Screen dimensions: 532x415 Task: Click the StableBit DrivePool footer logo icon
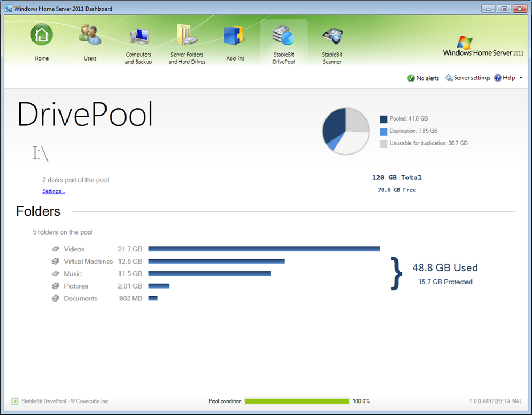pos(15,401)
